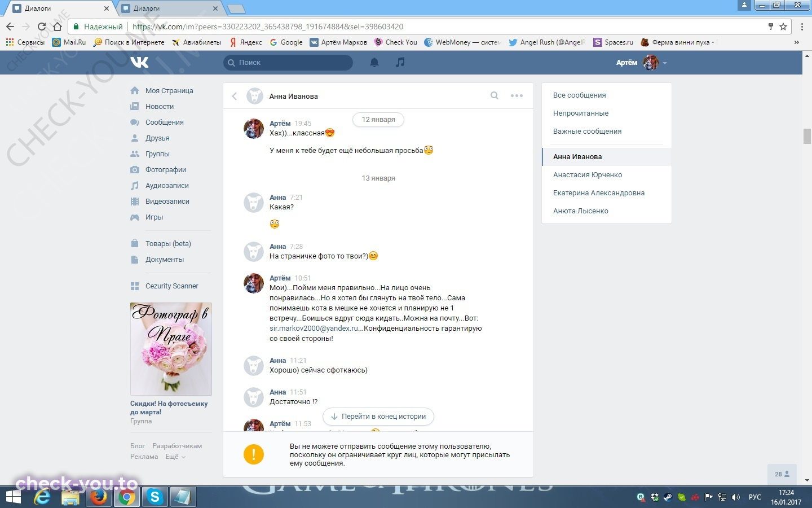This screenshot has height=508, width=812.
Task: Switch to Chrome on the taskbar
Action: click(127, 497)
